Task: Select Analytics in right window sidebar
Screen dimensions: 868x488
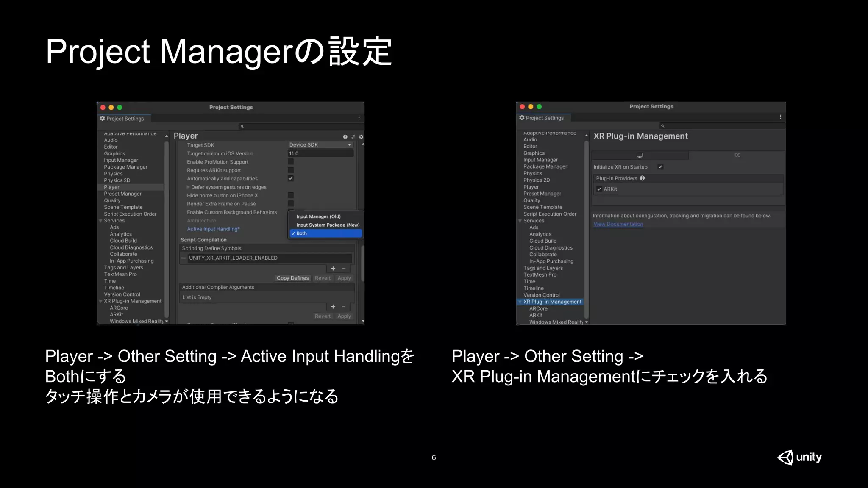Action: pos(540,234)
